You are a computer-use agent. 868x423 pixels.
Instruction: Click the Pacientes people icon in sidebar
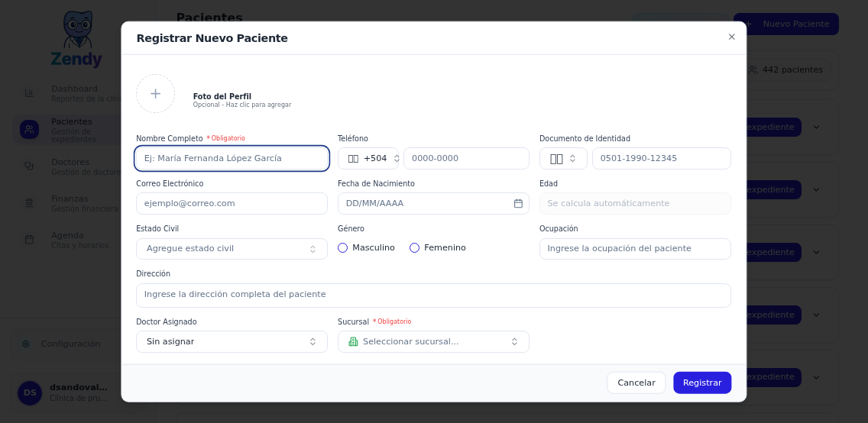29,129
